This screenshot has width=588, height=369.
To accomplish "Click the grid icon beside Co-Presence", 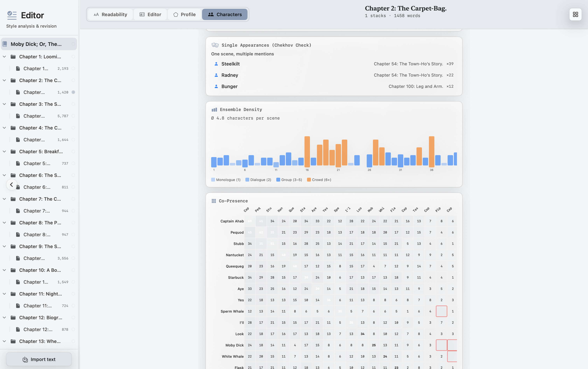I will point(213,201).
